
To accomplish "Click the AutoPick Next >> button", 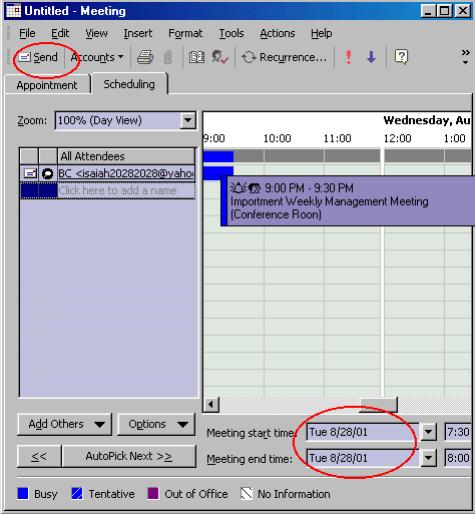I will (129, 456).
